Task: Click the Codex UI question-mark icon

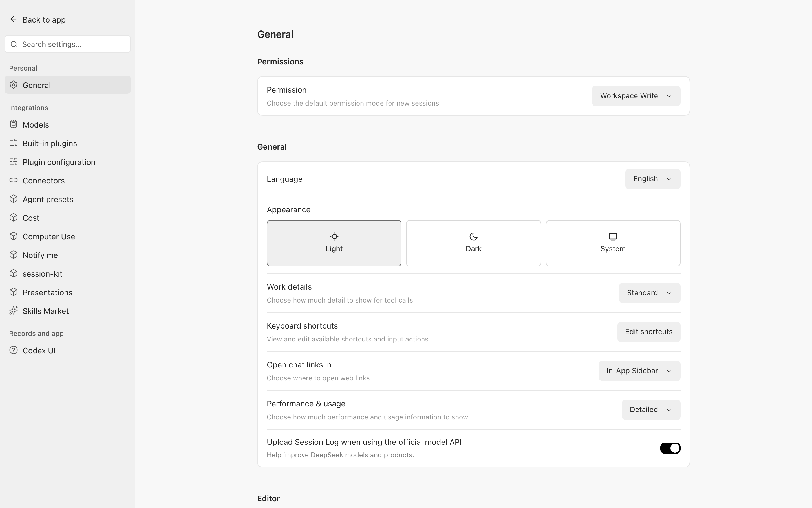Action: click(x=14, y=351)
